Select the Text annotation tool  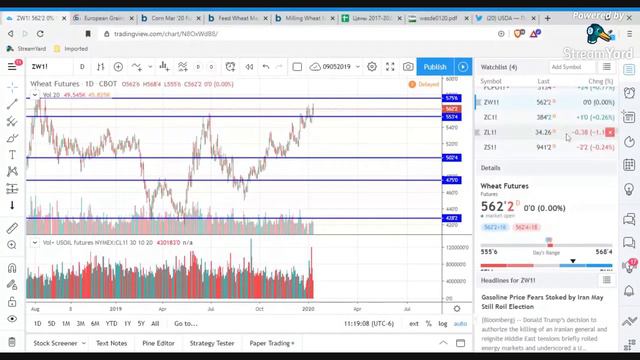12,155
